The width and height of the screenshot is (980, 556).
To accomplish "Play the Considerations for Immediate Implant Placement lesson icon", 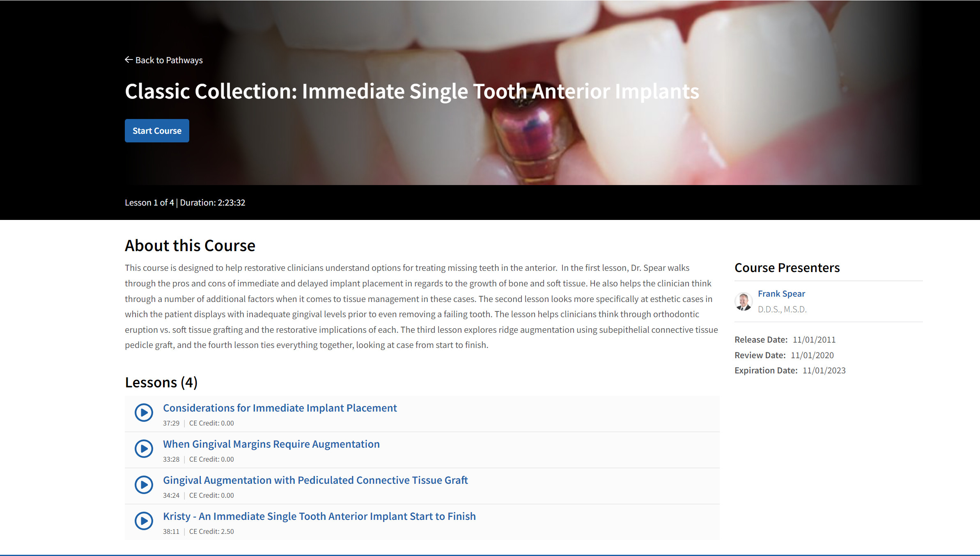I will (144, 413).
